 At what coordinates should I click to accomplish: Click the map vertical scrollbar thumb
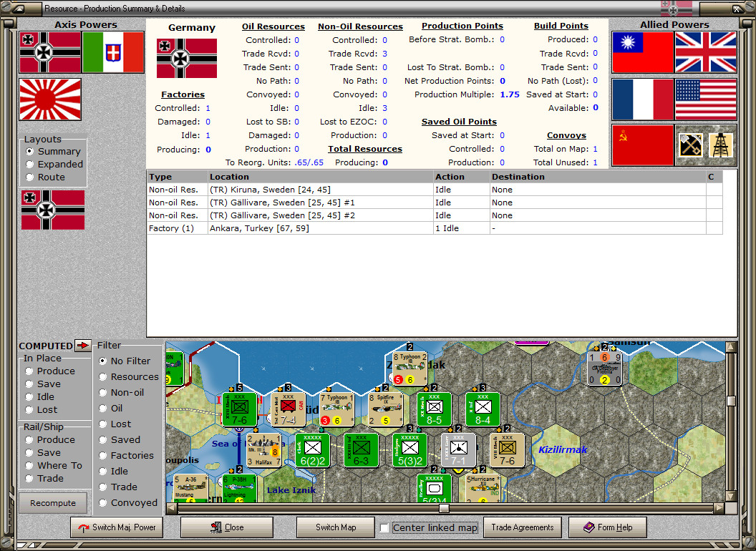coord(731,401)
